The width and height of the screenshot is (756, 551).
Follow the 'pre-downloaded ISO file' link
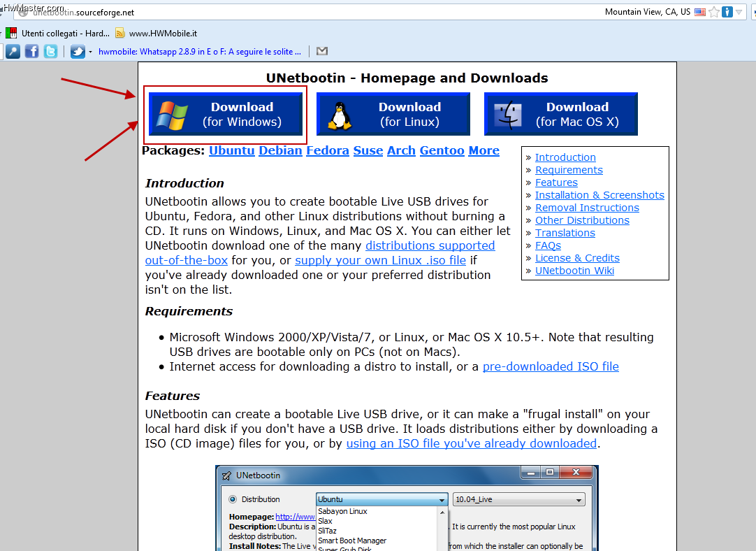pyautogui.click(x=551, y=366)
